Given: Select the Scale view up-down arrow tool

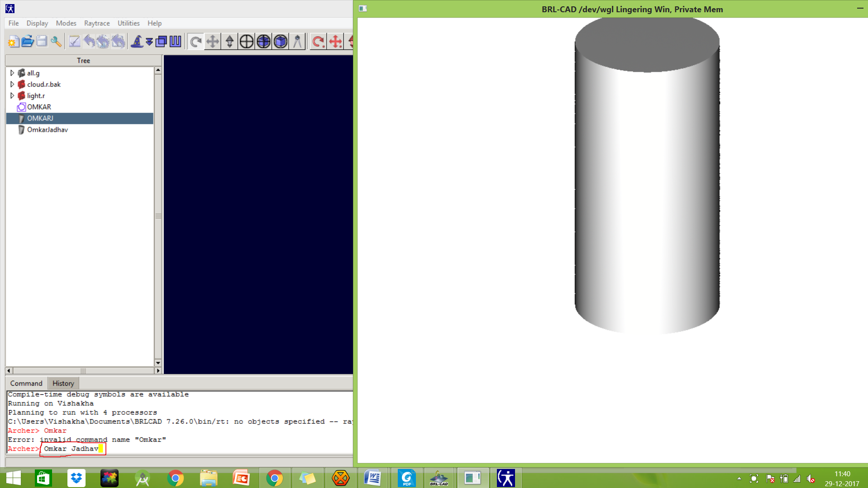Looking at the screenshot, I should pos(229,42).
